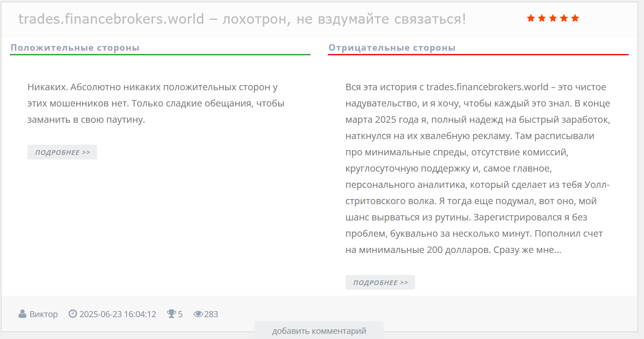Expand ПОДРОБНЕЕ under Отрицательные стороны

click(x=380, y=282)
